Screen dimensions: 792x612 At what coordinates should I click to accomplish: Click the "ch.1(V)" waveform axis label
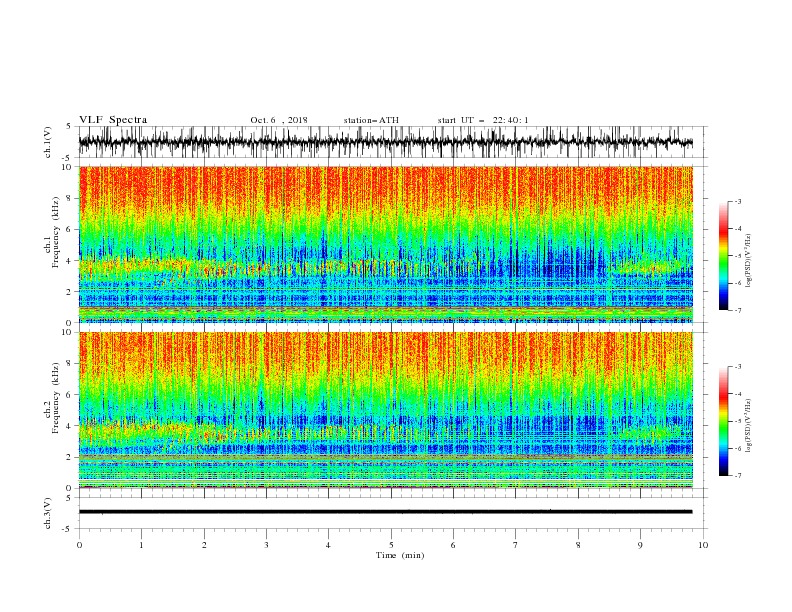point(48,142)
